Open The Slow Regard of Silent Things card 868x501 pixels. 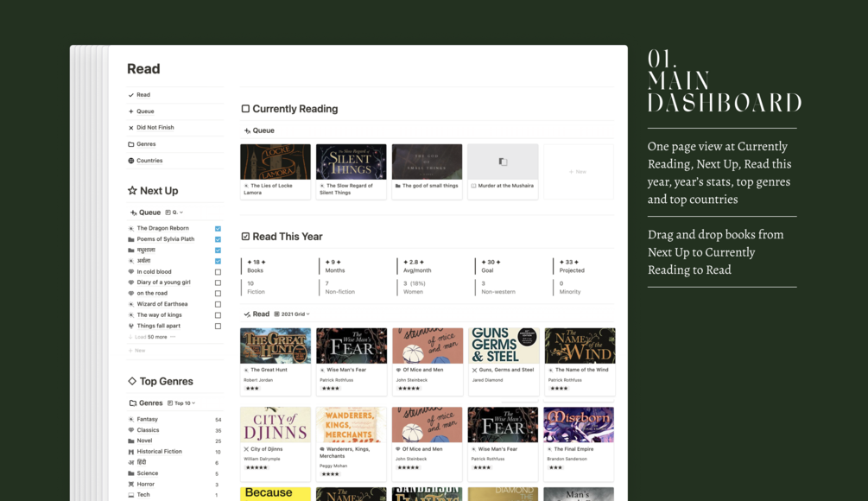(351, 172)
